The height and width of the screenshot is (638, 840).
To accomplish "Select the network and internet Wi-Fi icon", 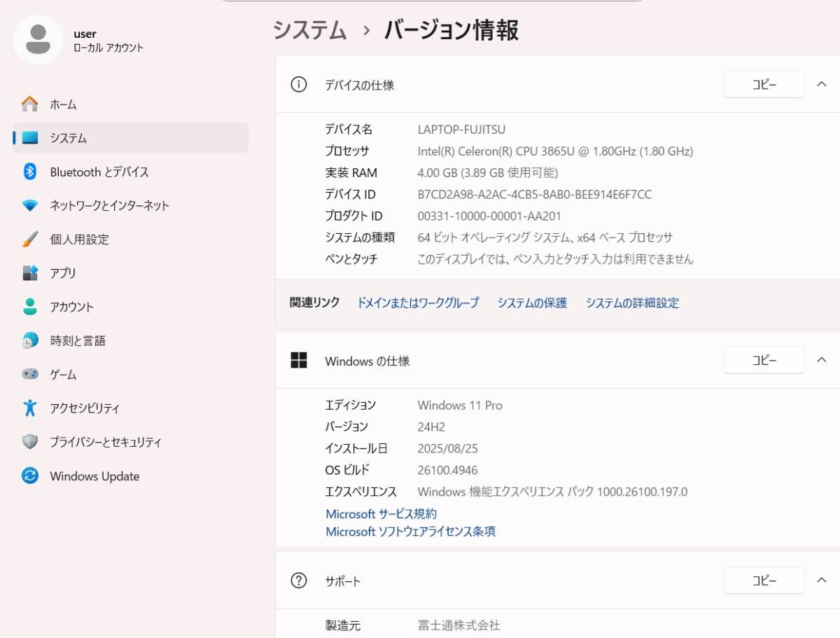I will pos(29,206).
